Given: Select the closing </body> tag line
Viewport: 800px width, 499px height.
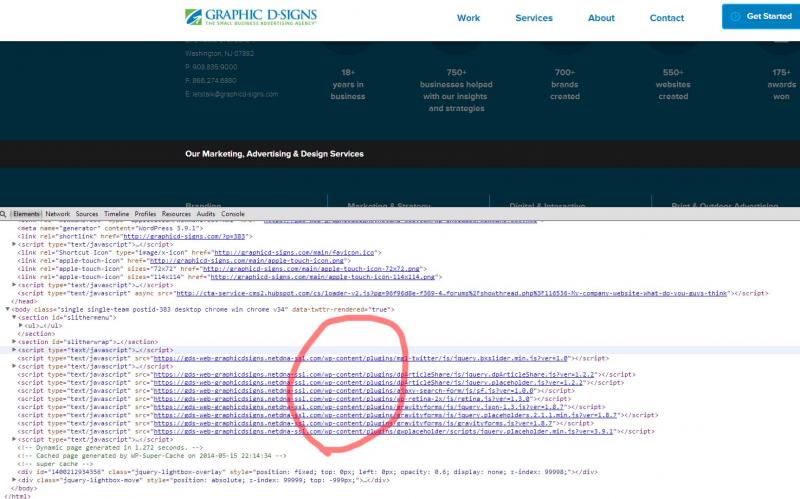Looking at the screenshot, I should coord(24,488).
